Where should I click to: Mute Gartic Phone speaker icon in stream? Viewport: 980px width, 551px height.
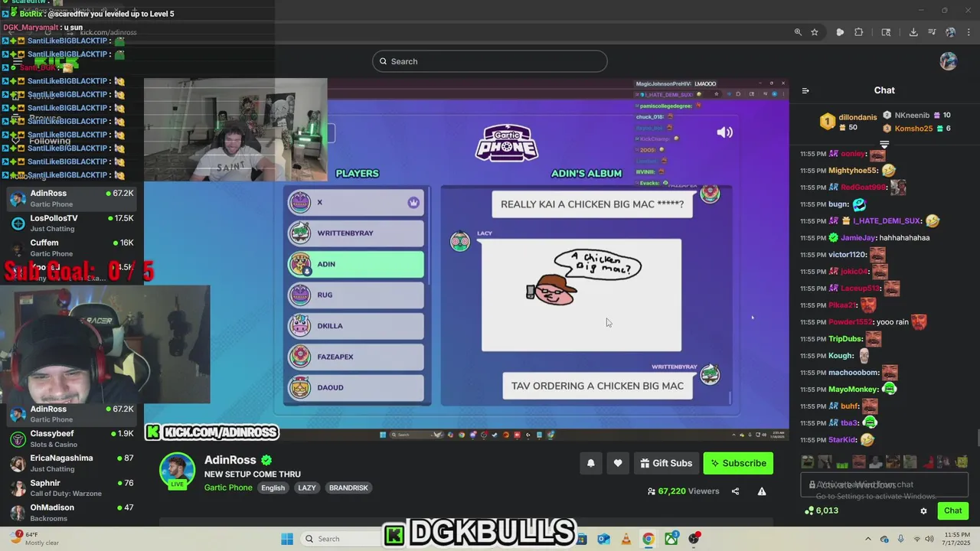pos(724,132)
